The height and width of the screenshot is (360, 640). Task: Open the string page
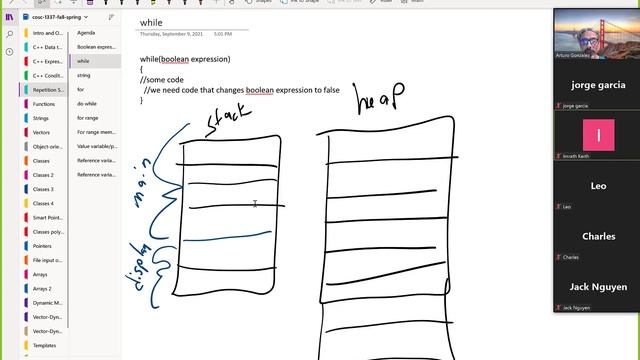pyautogui.click(x=95, y=76)
